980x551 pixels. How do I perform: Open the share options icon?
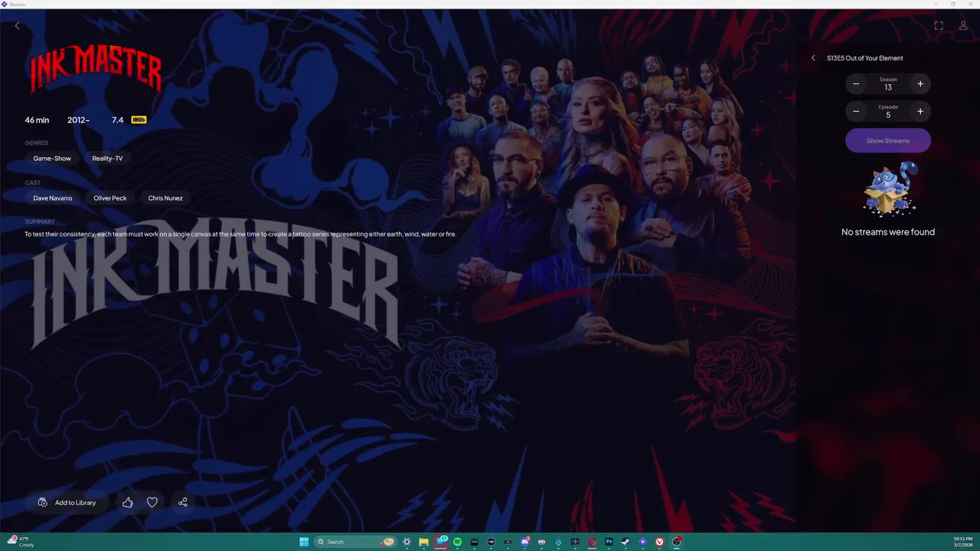[183, 503]
